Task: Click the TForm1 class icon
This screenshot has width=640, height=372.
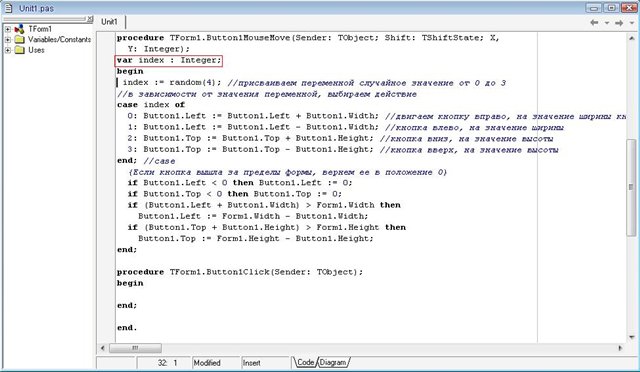Action: pos(19,29)
